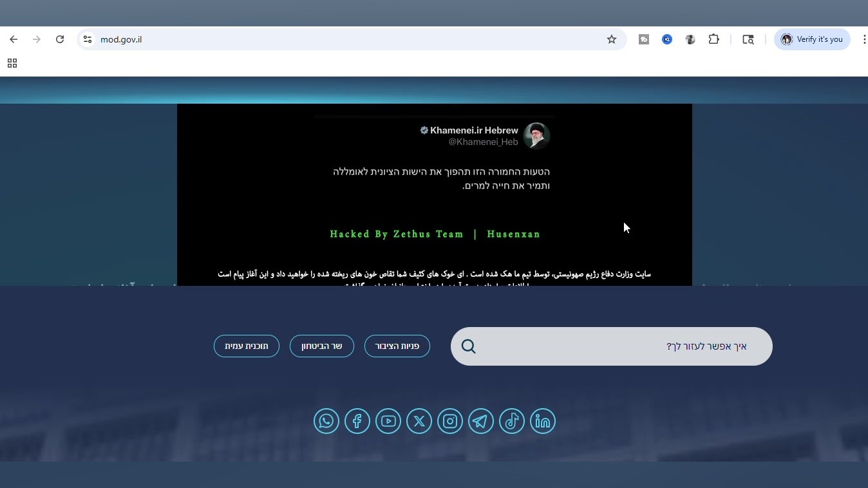Viewport: 868px width, 488px height.
Task: Bookmark this page with the star icon
Action: [x=612, y=39]
